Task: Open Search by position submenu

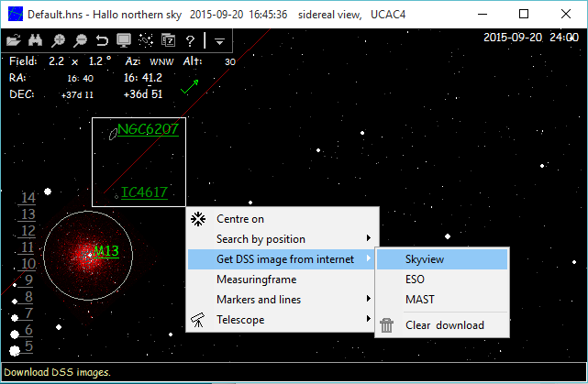Action: coord(283,239)
